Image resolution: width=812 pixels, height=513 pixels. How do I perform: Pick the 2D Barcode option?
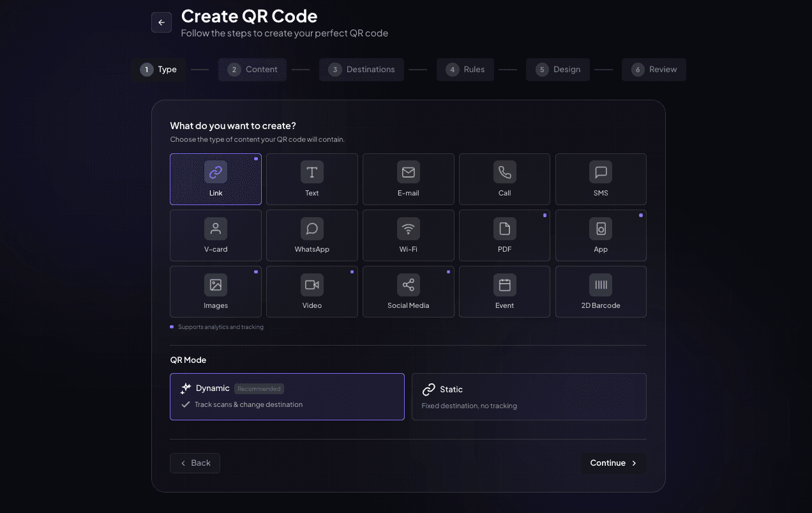600,291
